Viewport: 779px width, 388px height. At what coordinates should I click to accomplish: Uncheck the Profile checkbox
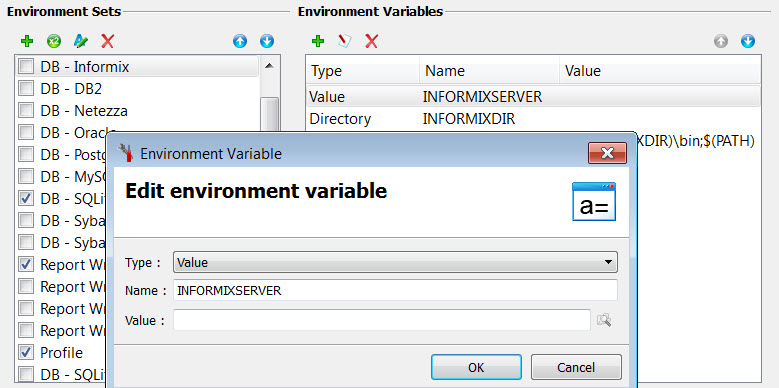pos(26,353)
